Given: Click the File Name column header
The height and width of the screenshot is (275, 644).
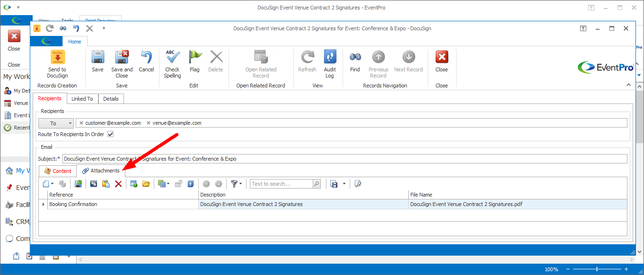Looking at the screenshot, I should pyautogui.click(x=518, y=195).
